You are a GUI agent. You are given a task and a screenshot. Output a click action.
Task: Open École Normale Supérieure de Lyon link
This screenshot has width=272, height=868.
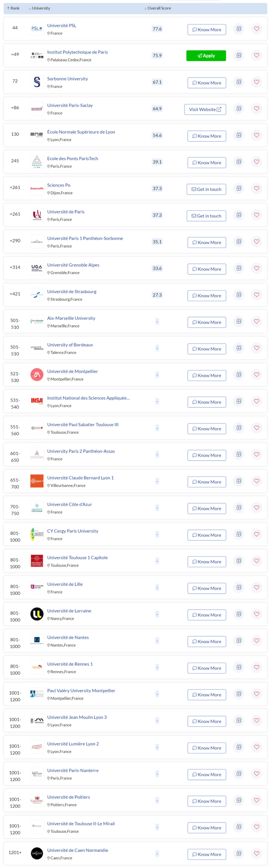tap(81, 132)
